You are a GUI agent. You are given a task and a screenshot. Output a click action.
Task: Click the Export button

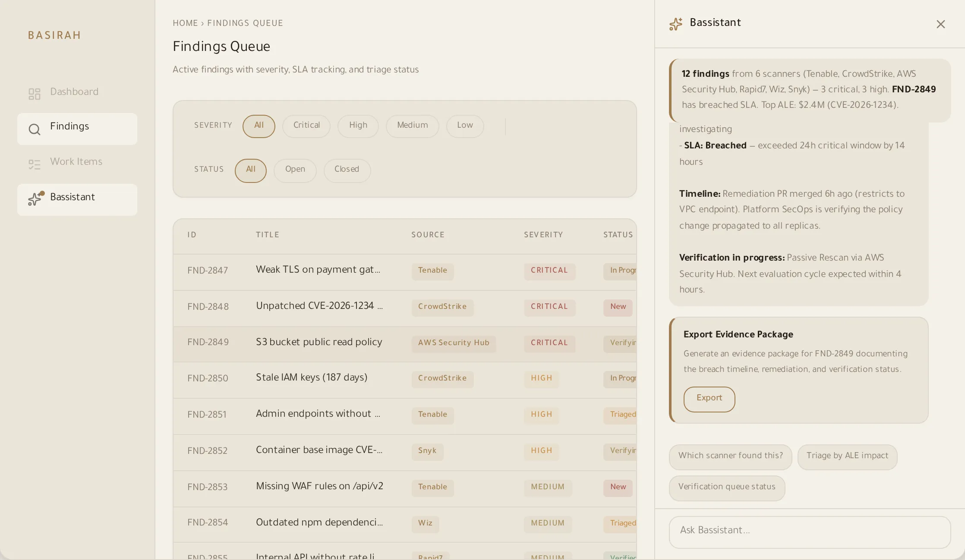tap(709, 399)
